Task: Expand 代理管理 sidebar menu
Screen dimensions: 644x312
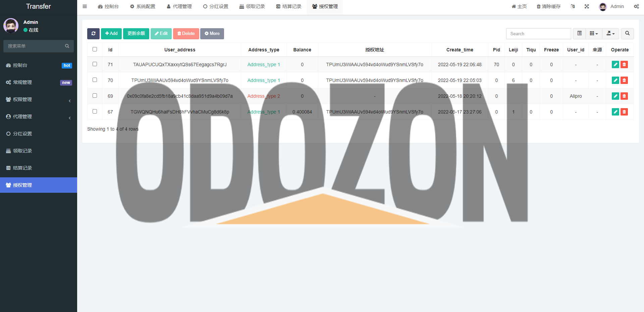Action: pos(39,117)
